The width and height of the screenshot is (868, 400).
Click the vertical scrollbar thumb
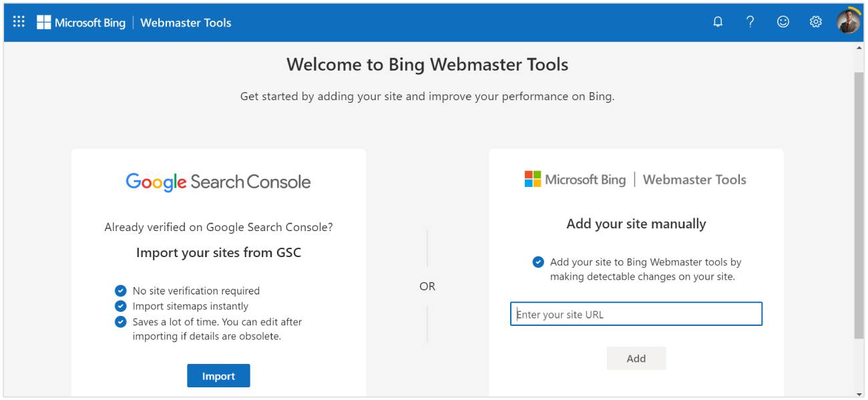point(859,200)
